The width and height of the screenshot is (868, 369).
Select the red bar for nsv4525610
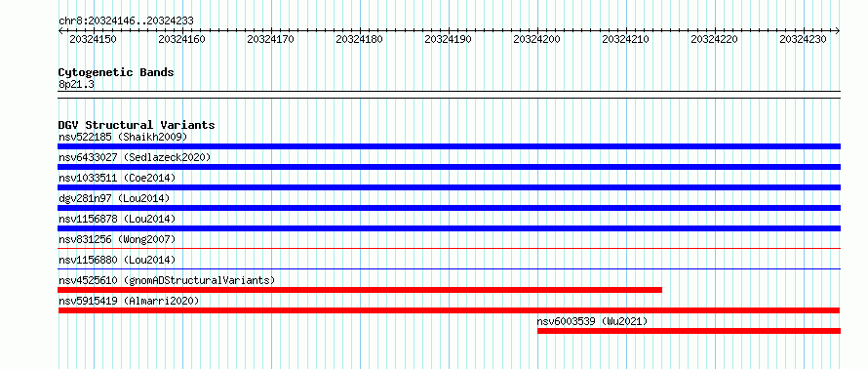pyautogui.click(x=360, y=290)
